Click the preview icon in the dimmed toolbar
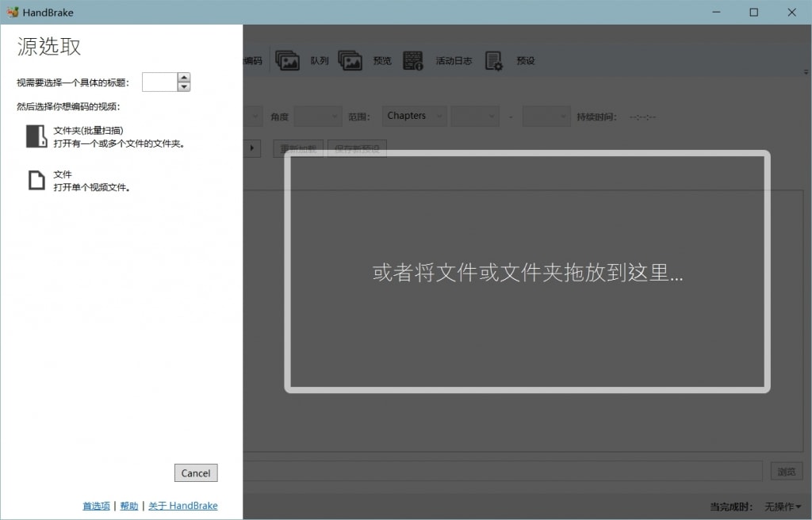Screen dimensions: 812x520 click(350, 60)
